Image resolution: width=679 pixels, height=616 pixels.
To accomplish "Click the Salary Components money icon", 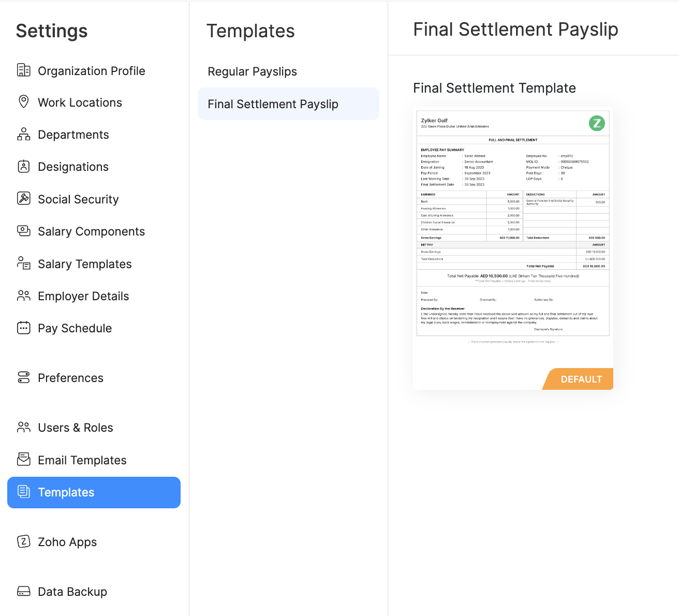I will 24,231.
